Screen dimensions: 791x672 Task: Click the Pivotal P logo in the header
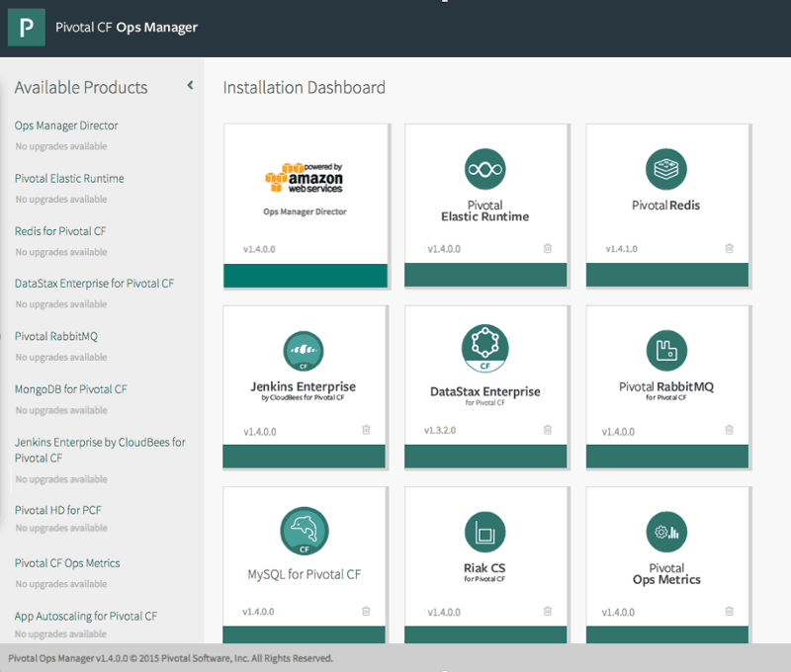click(26, 28)
